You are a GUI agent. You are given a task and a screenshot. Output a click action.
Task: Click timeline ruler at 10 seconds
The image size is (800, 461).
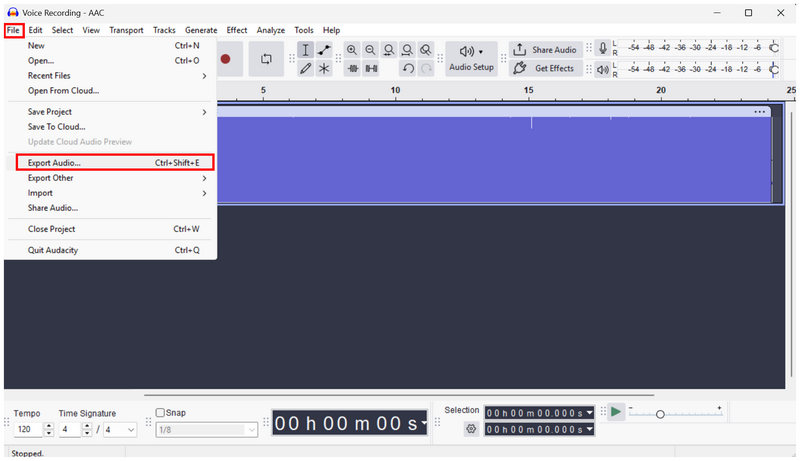point(395,91)
